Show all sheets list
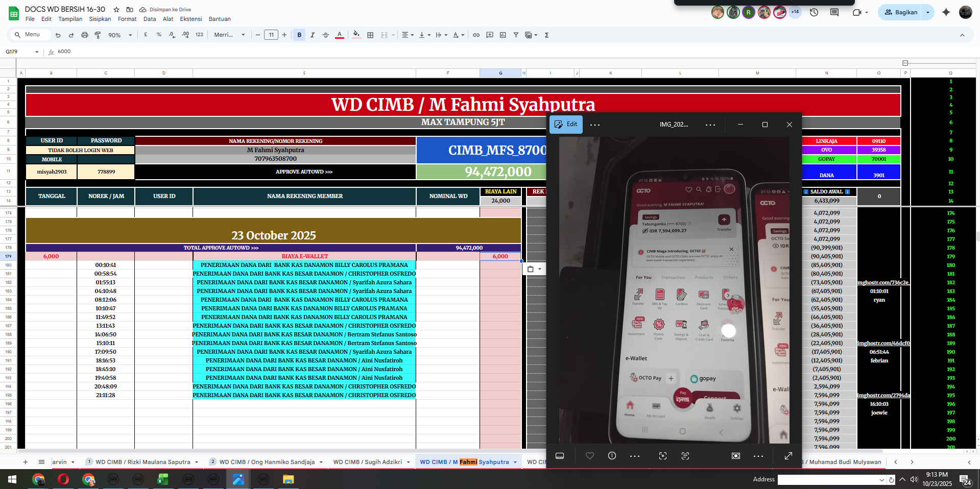 point(41,462)
